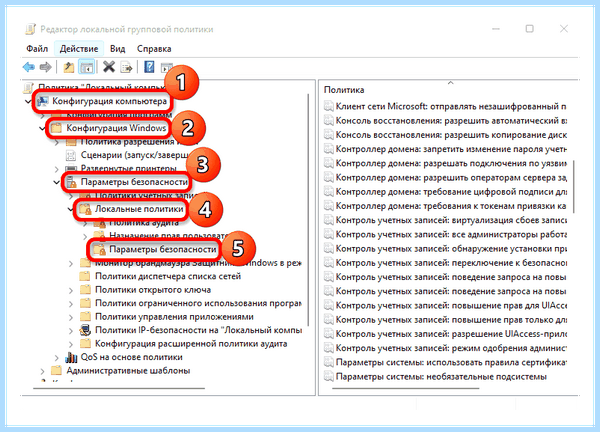The image size is (600, 432).
Task: Open the Справка menu
Action: pyautogui.click(x=154, y=49)
